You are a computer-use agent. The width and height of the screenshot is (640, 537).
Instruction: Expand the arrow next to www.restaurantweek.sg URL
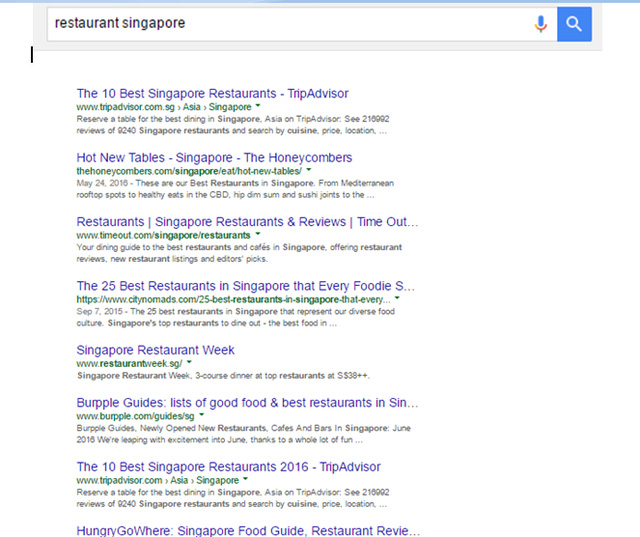[x=189, y=362]
